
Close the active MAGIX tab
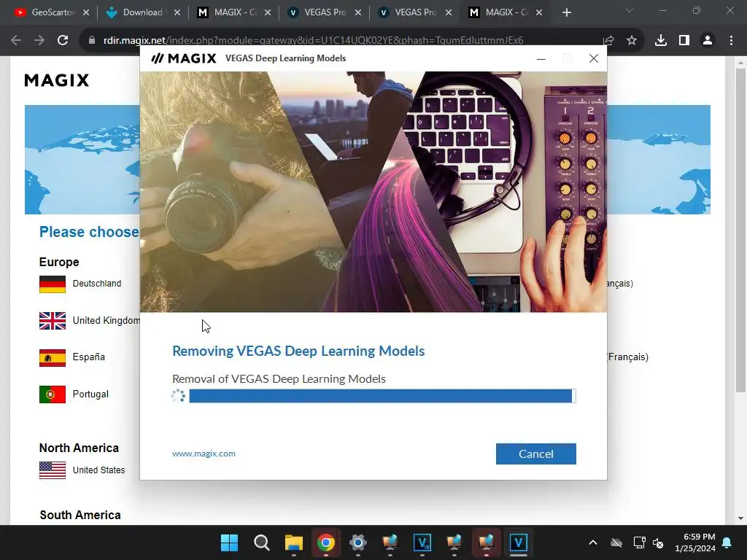click(539, 13)
